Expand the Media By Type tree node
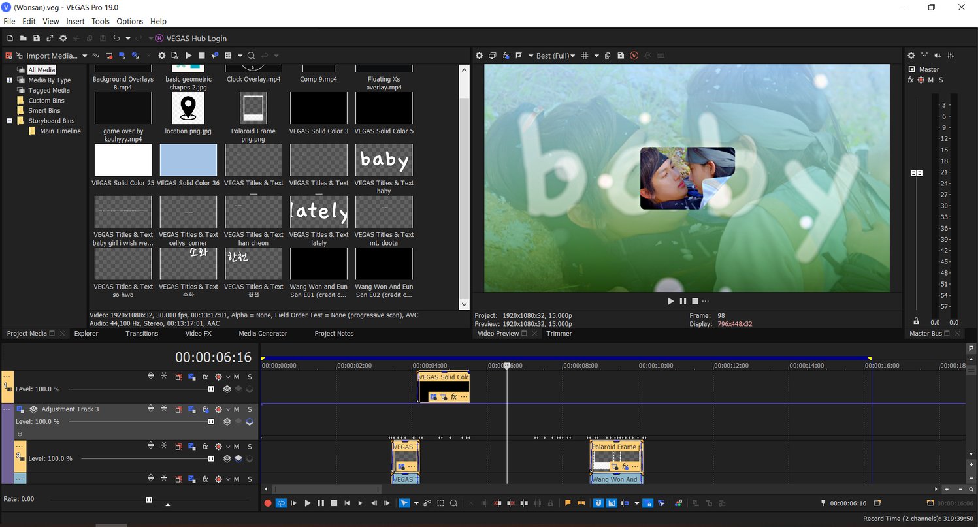 (10, 80)
